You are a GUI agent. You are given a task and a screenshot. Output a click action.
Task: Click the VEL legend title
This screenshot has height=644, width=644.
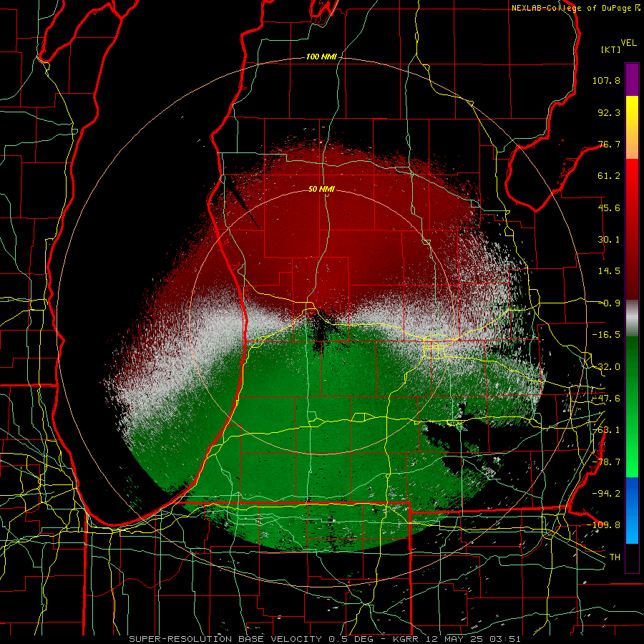(x=628, y=42)
